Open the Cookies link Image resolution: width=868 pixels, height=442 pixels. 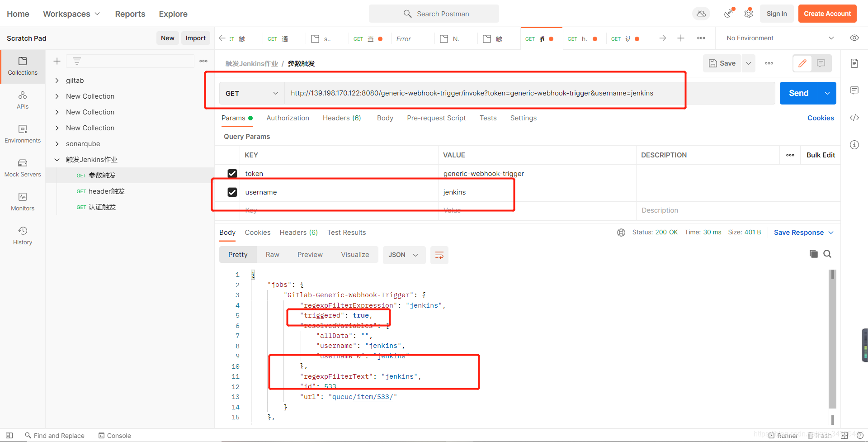tap(821, 118)
